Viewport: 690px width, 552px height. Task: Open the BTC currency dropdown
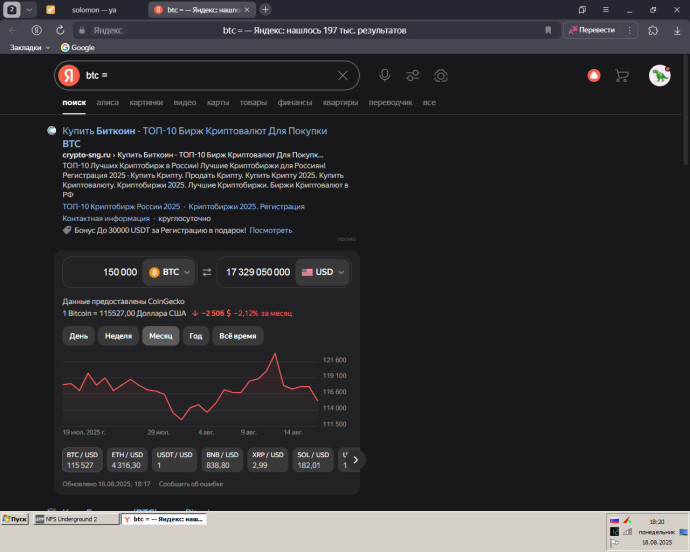(x=169, y=272)
